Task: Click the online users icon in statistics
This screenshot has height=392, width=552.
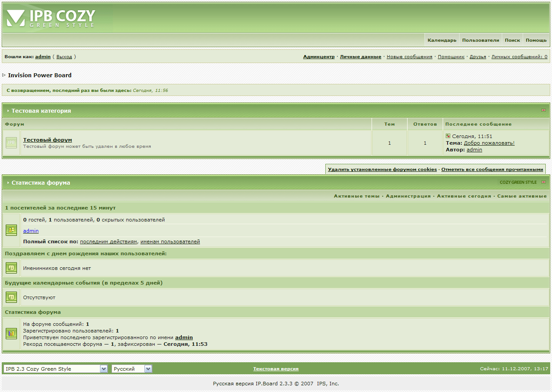Action: 12,230
